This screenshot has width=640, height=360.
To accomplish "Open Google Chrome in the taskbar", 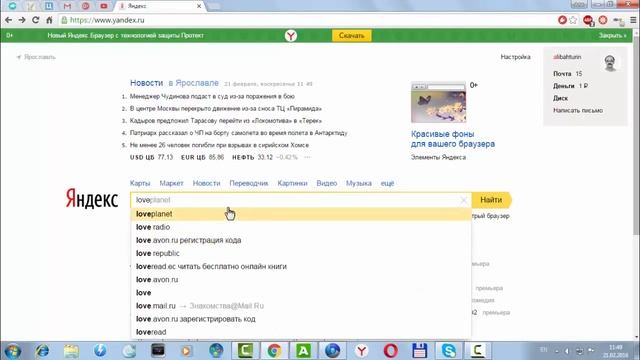I will pyautogui.click(x=274, y=351).
